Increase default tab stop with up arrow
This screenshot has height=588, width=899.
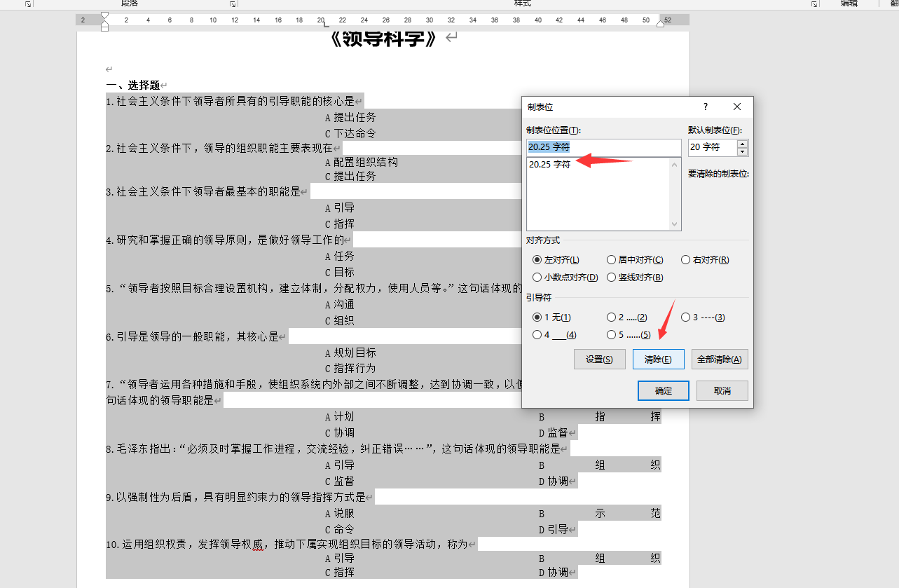click(x=743, y=144)
